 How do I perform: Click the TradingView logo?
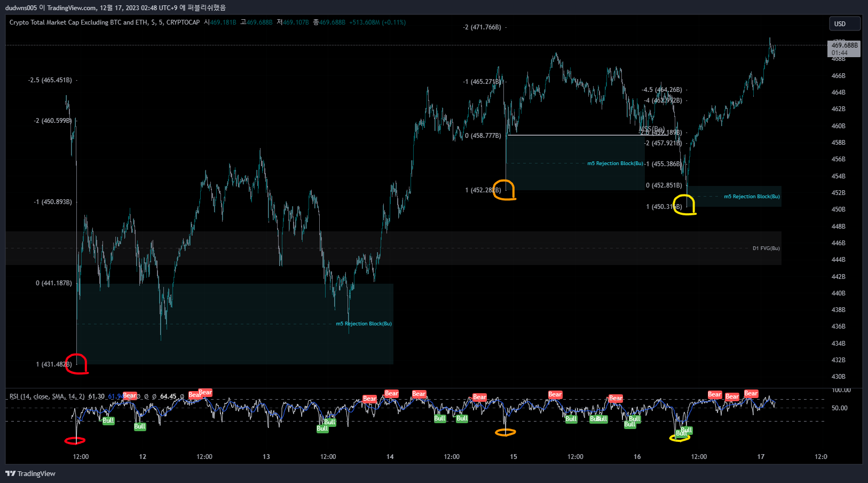[x=30, y=473]
